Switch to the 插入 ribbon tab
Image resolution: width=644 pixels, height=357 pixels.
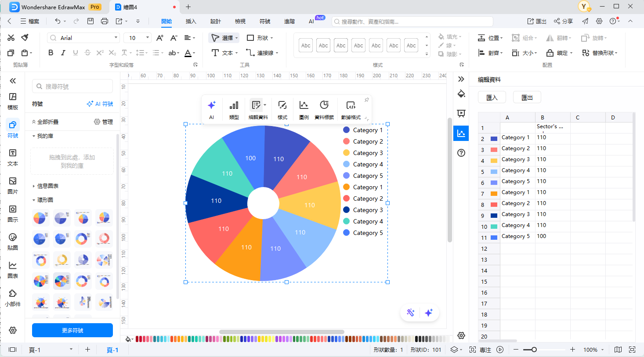(191, 21)
